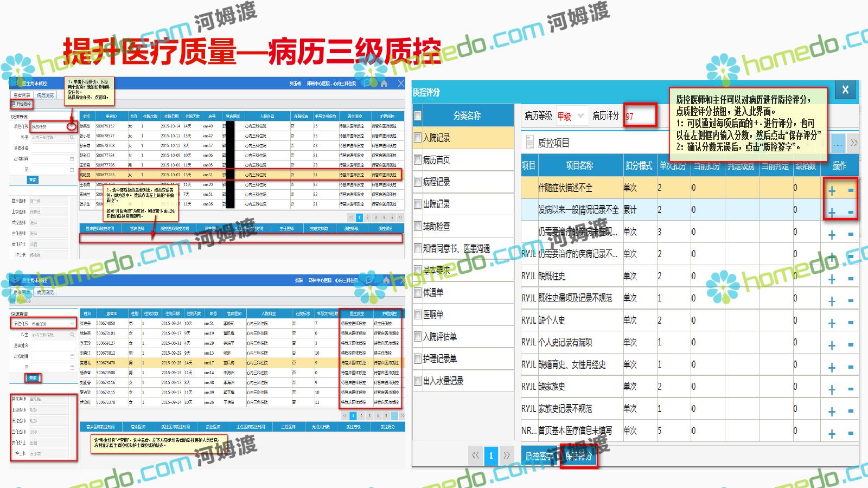
Task: Click minus icon for 伴随症状描述不全 row
Action: [x=851, y=190]
